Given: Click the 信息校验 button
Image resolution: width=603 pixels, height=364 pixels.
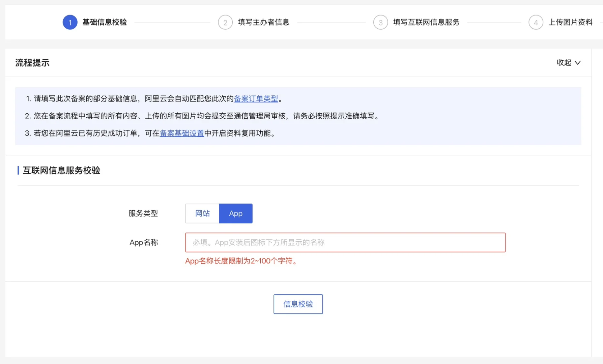Looking at the screenshot, I should point(298,304).
